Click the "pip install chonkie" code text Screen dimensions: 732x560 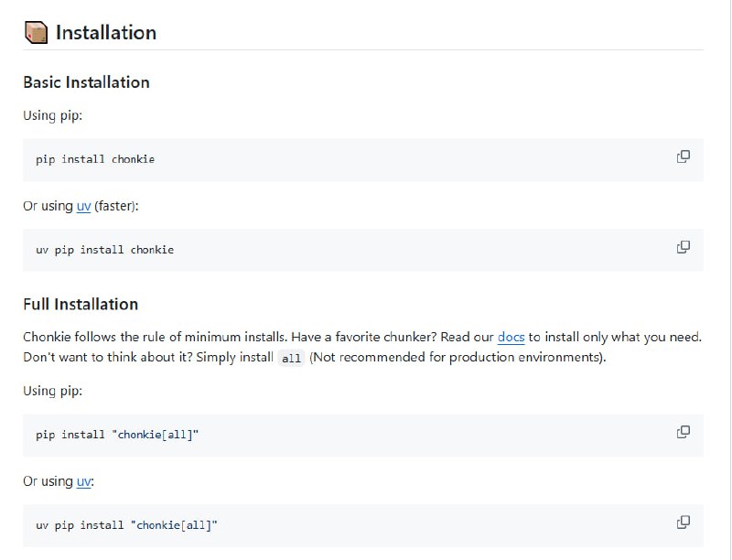[x=95, y=159]
